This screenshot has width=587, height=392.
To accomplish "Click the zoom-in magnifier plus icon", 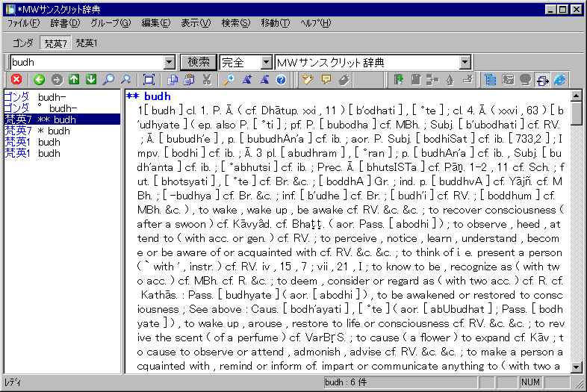I will tap(229, 79).
